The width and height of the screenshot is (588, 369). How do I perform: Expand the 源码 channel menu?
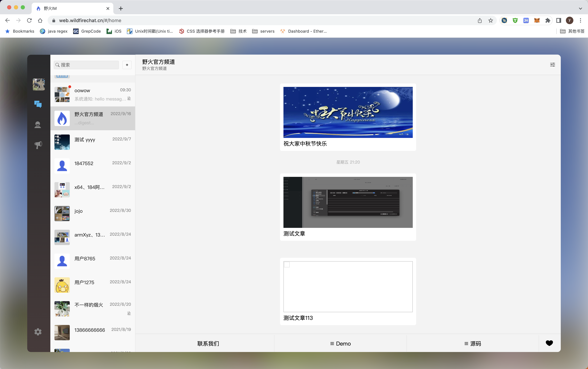pos(472,343)
